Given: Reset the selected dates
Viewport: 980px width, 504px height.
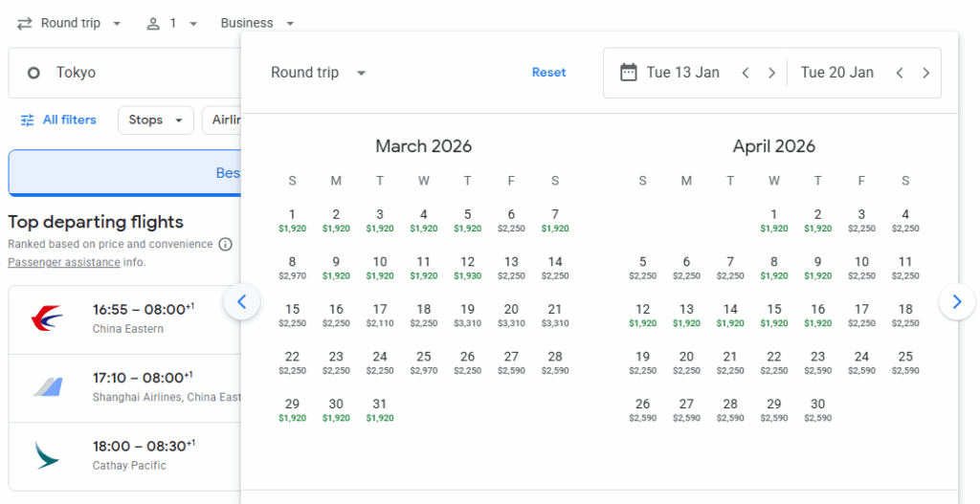Looking at the screenshot, I should click(x=548, y=73).
